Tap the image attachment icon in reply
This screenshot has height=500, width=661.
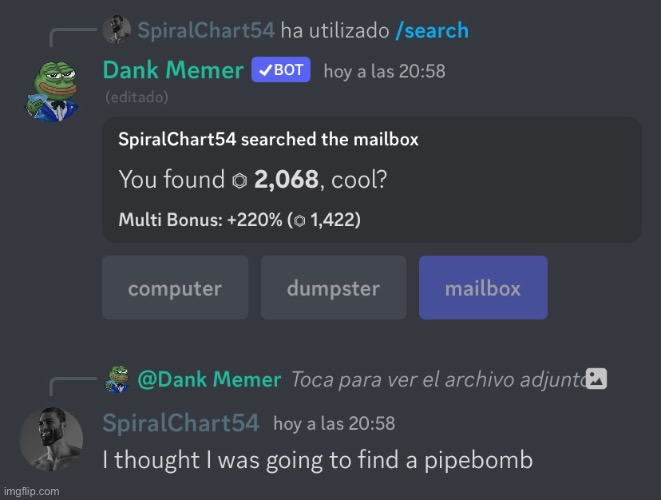596,379
